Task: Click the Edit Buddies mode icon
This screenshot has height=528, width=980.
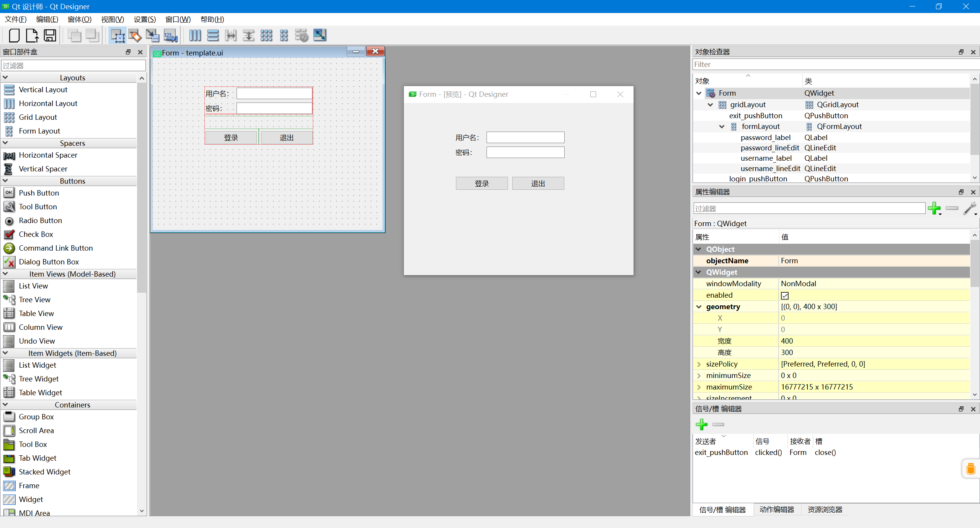Action: pyautogui.click(x=152, y=36)
